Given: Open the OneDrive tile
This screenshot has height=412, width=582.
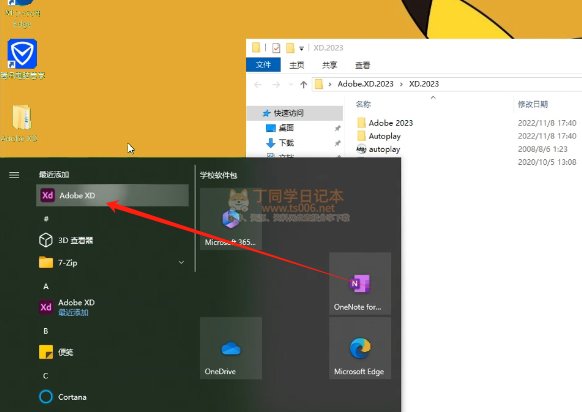Looking at the screenshot, I should pyautogui.click(x=231, y=348).
